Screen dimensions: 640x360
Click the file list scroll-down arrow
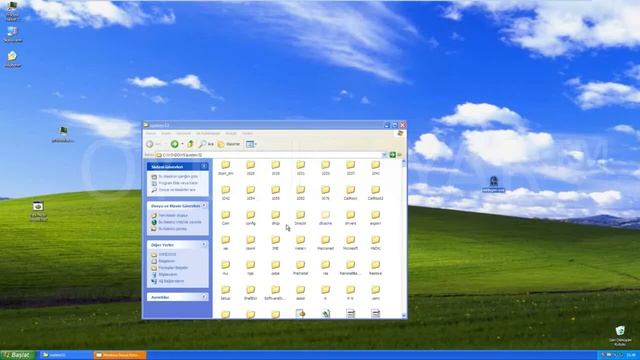coord(404,316)
